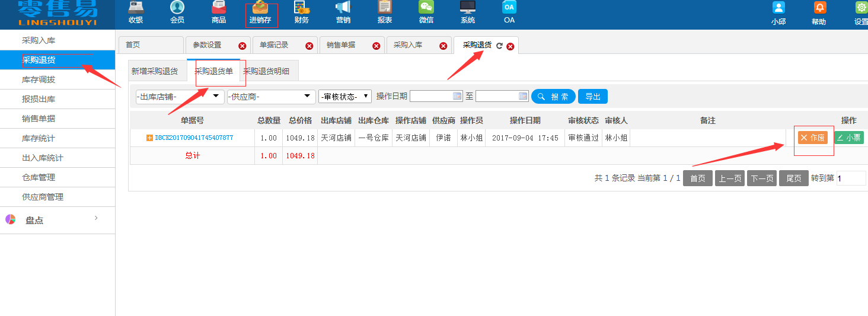
Task: Close the 采购入库 tab
Action: 443,46
